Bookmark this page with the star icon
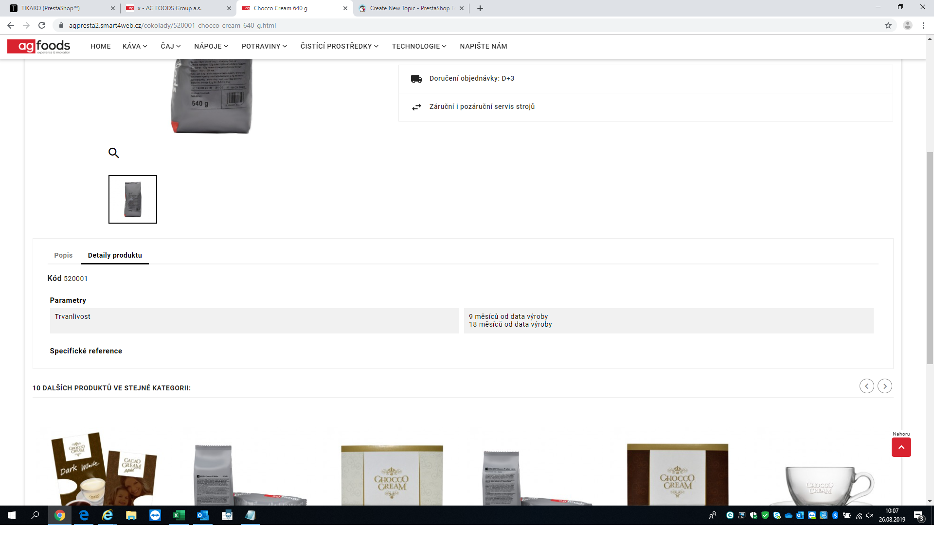The image size is (934, 560). [x=888, y=25]
